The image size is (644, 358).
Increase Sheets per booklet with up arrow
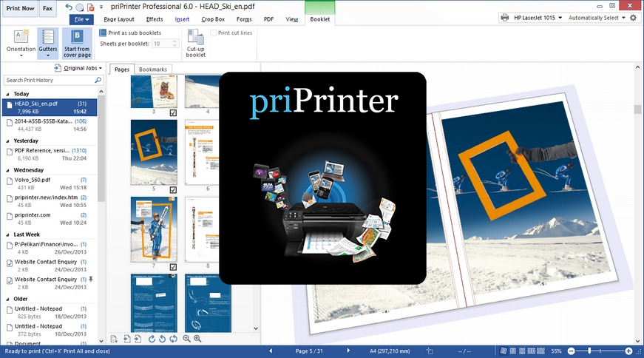point(175,41)
